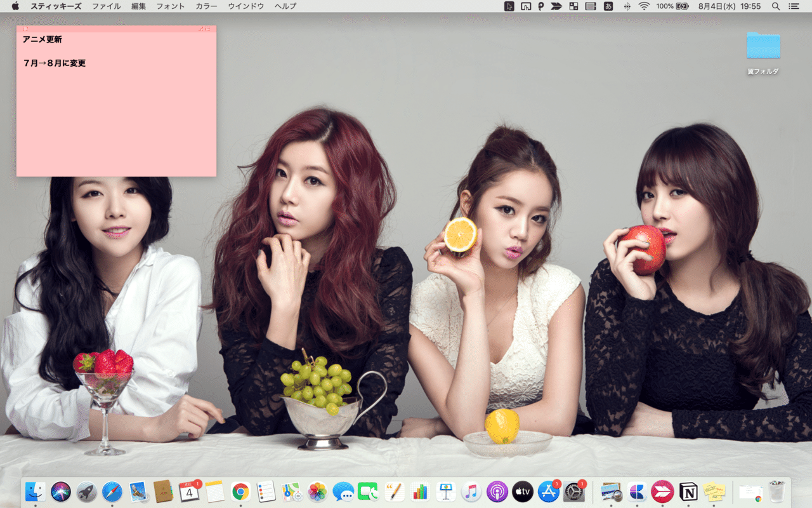Open Photos colorful flower icon in dock
812x508 pixels.
point(317,491)
